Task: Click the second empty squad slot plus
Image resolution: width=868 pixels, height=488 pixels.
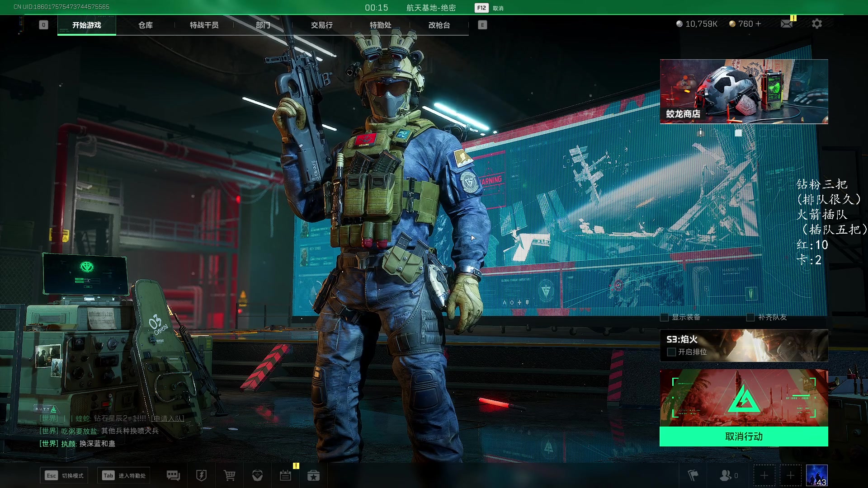Action: [x=790, y=475]
